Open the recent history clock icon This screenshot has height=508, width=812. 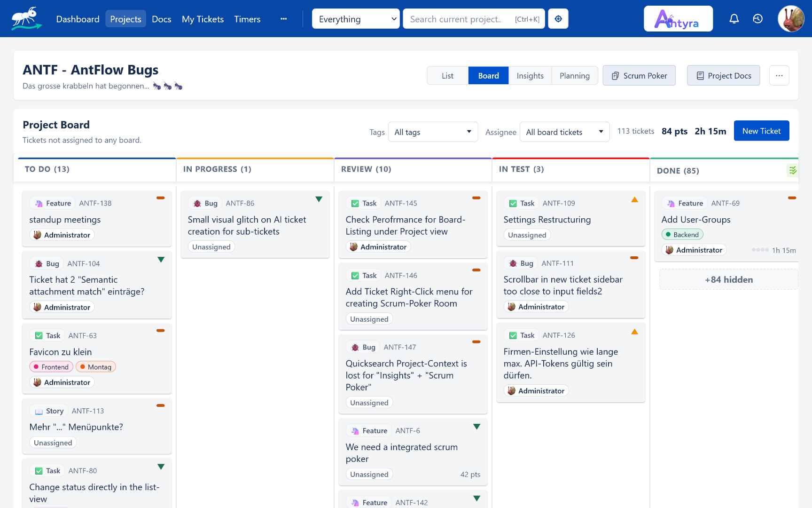(757, 19)
